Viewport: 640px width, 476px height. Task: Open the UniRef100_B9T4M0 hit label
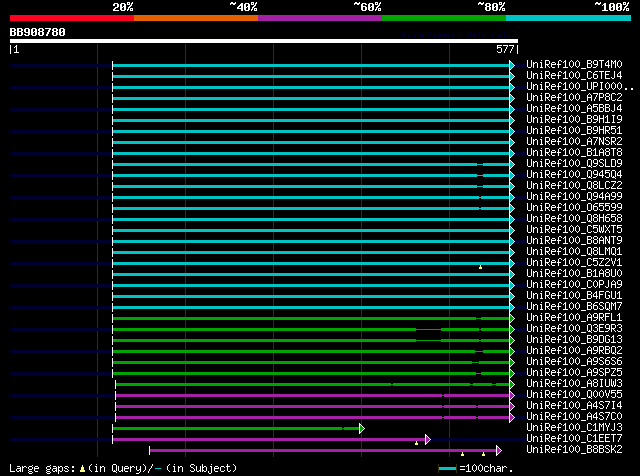click(x=574, y=65)
